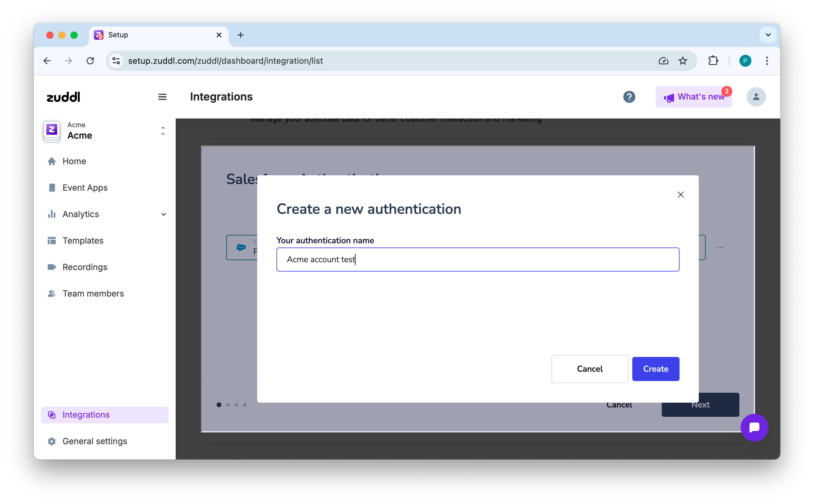
Task: Click the user profile avatar icon
Action: 756,97
